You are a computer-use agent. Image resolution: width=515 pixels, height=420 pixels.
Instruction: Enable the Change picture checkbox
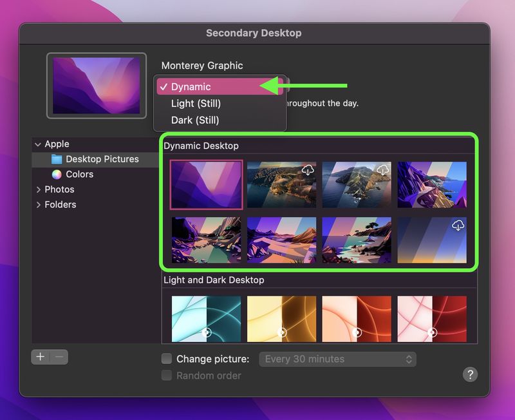[x=167, y=359]
